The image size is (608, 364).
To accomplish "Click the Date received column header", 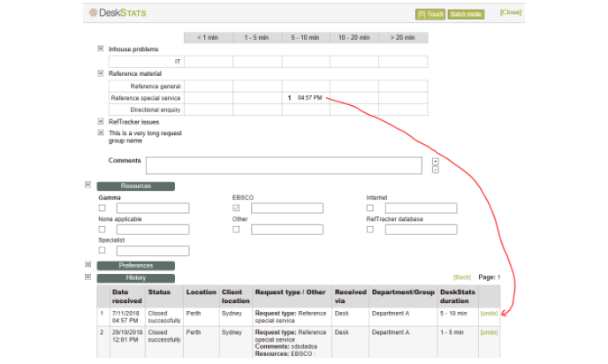I will pos(126,297).
